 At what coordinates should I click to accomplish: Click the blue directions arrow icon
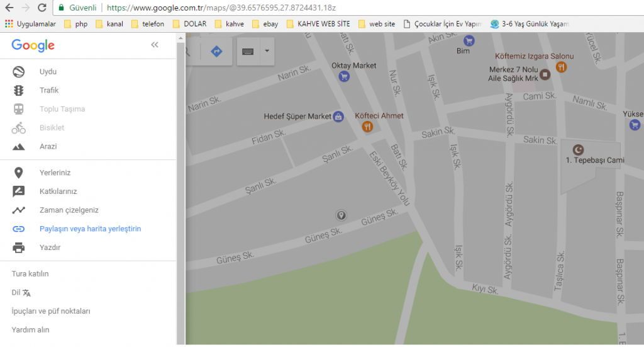pos(216,52)
